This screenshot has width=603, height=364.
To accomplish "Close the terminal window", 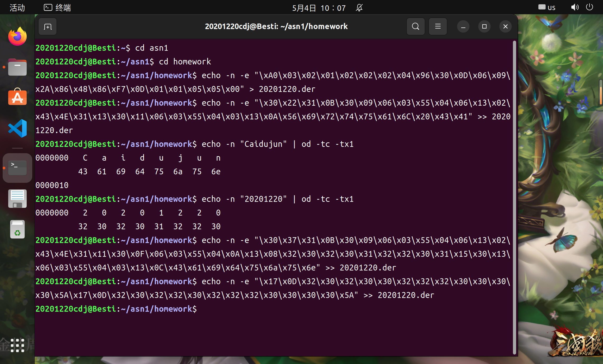I will tap(505, 26).
